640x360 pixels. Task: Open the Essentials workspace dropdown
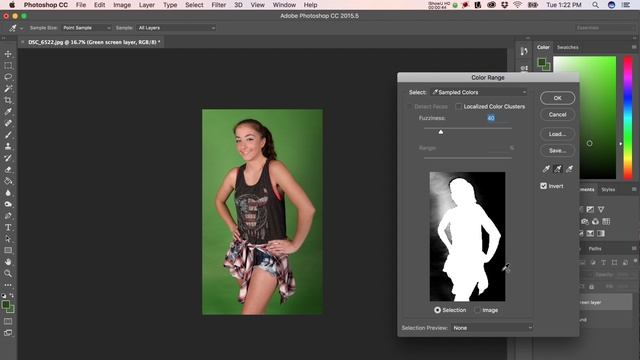tap(604, 28)
